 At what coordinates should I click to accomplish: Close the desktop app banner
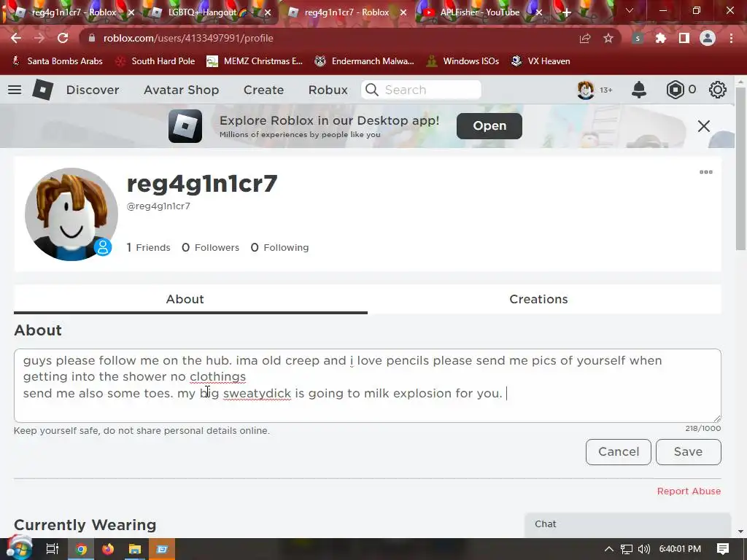point(704,126)
